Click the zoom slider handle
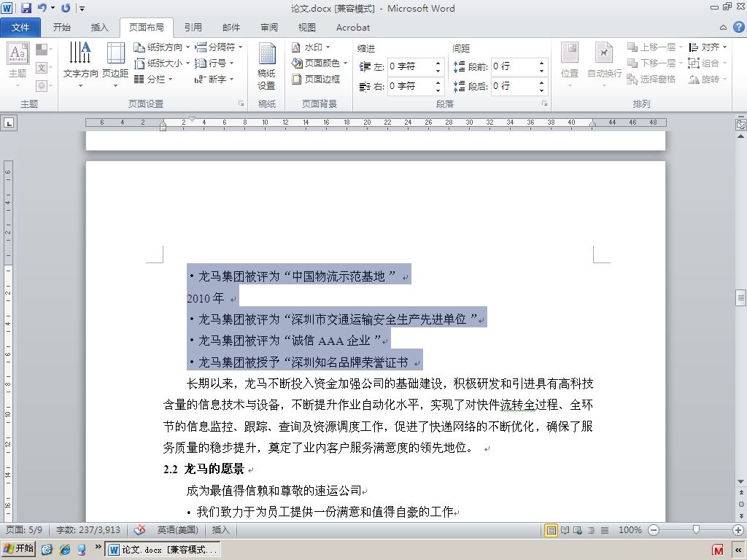Viewport: 747px width, 560px height. click(696, 530)
